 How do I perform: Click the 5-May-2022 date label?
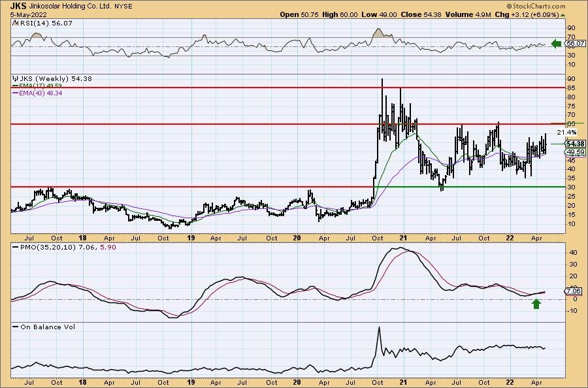[29, 15]
